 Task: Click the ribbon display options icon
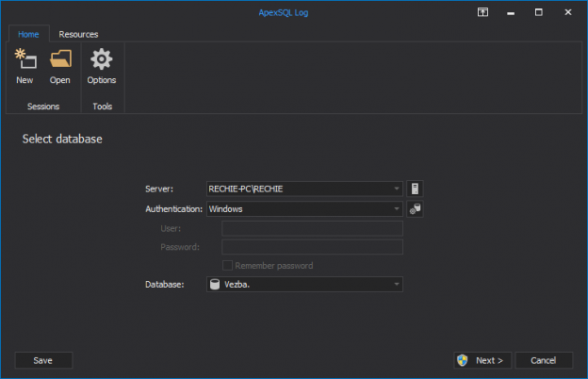(482, 12)
